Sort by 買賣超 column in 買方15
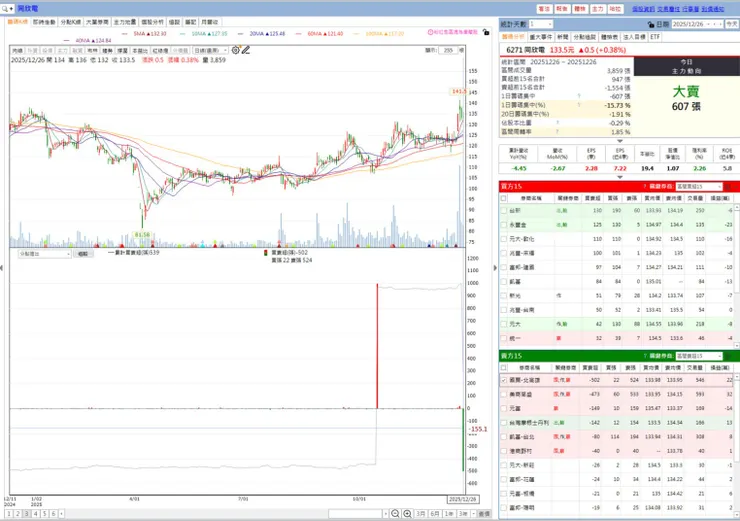This screenshot has height=521, width=740. pos(592,198)
